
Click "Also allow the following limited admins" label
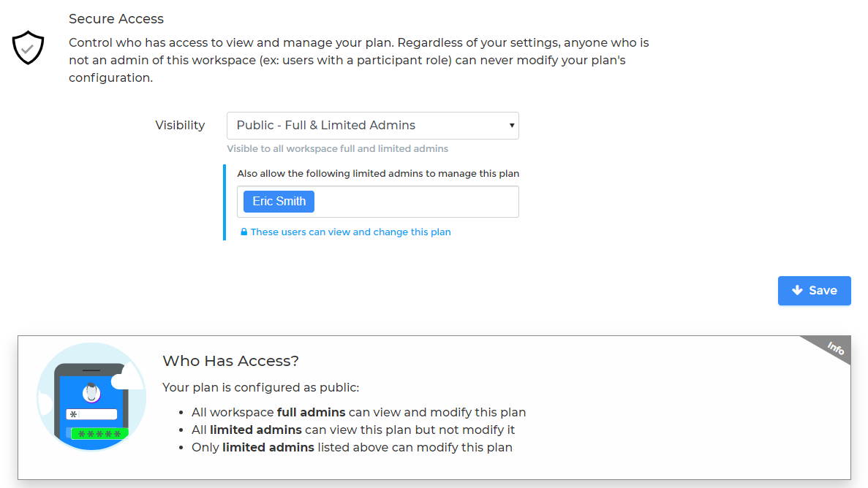click(x=378, y=174)
